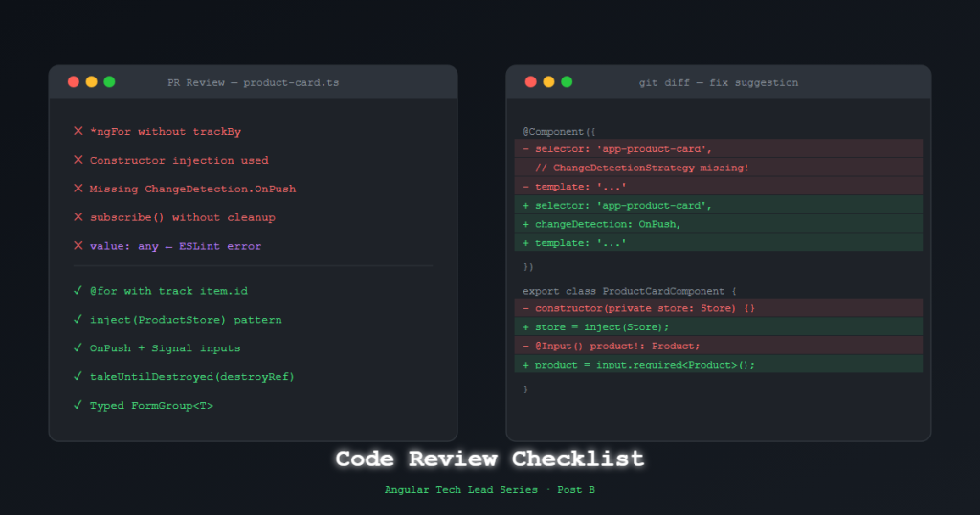Click the 'OnPush + Signal inputs' text
The width and height of the screenshot is (980, 515).
[165, 348]
